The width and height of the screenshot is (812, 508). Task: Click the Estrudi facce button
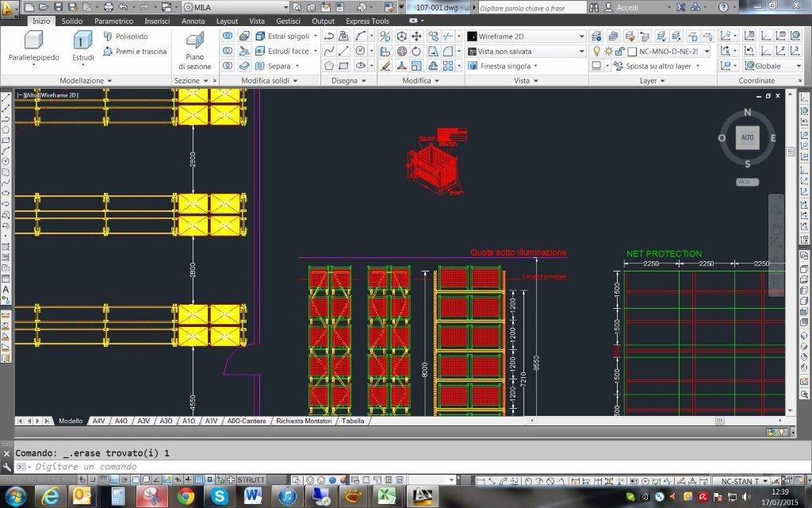(283, 51)
